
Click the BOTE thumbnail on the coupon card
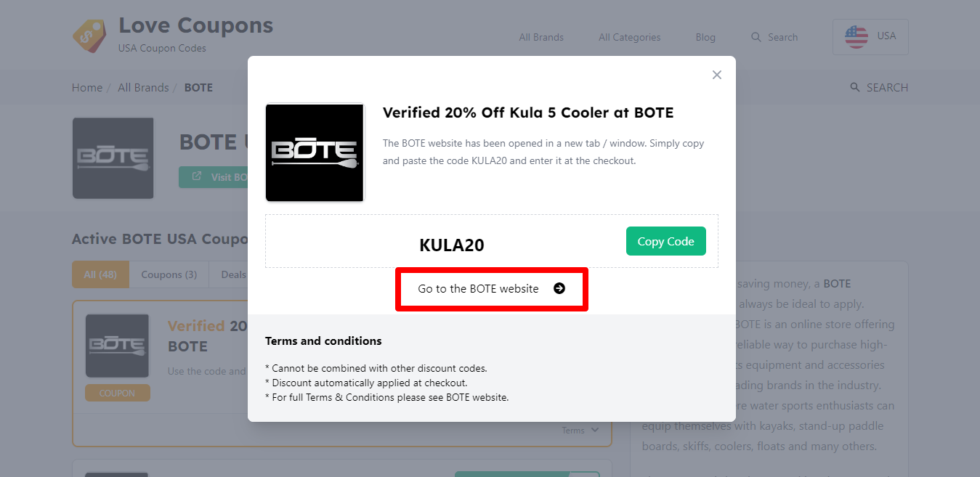(x=118, y=346)
